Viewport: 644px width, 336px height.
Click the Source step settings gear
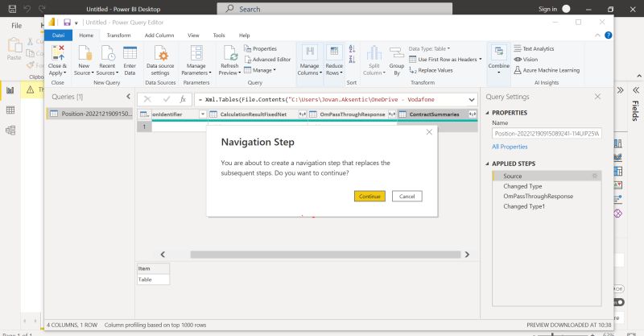594,176
